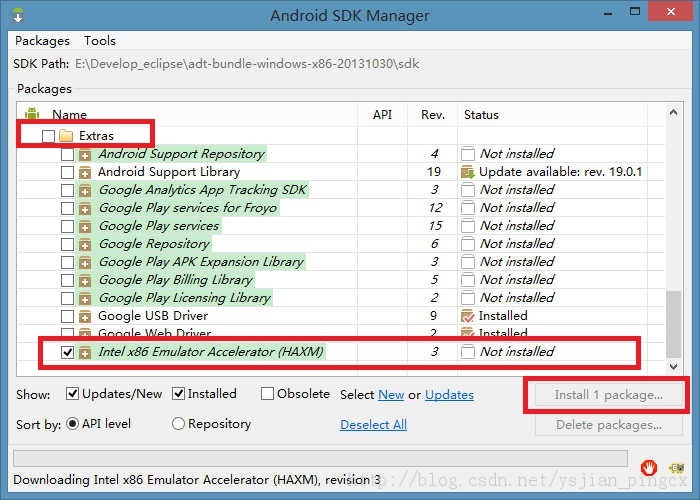700x500 pixels.
Task: Click the Extras folder icon
Action: [66, 135]
